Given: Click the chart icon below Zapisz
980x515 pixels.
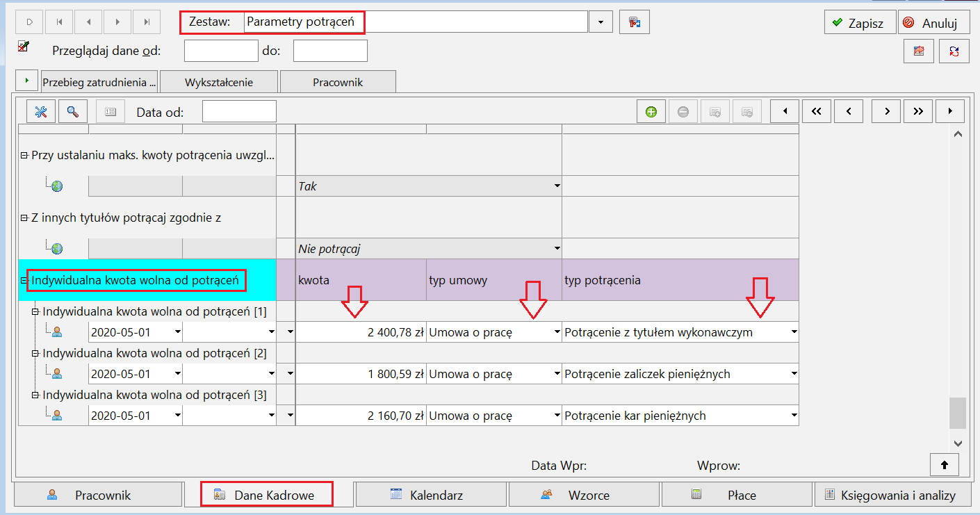Looking at the screenshot, I should click(919, 51).
